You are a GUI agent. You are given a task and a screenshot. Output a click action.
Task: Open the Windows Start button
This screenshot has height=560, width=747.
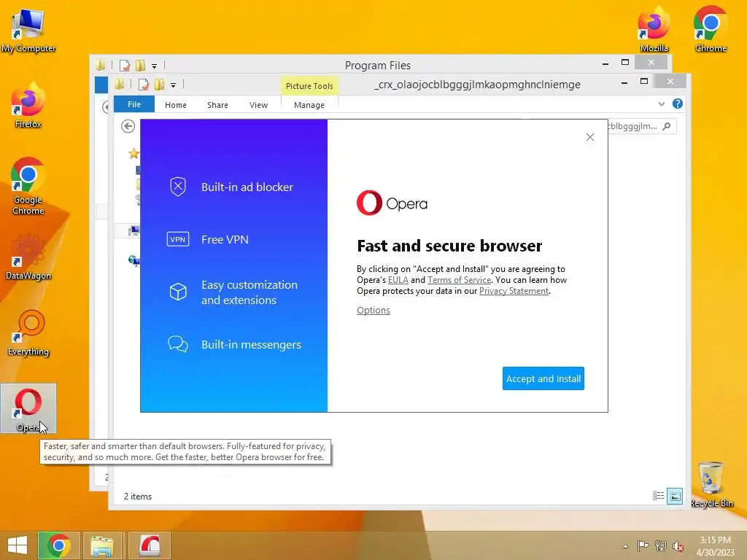click(18, 545)
